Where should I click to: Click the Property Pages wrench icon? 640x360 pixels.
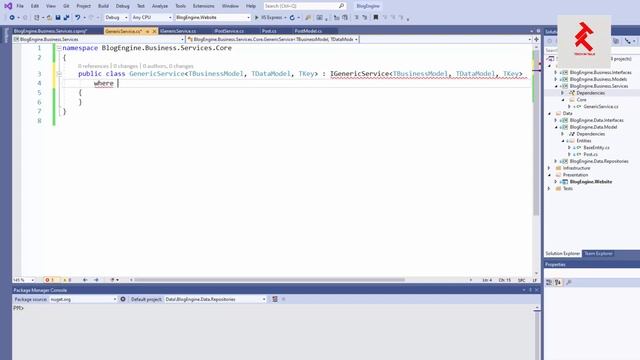click(569, 282)
